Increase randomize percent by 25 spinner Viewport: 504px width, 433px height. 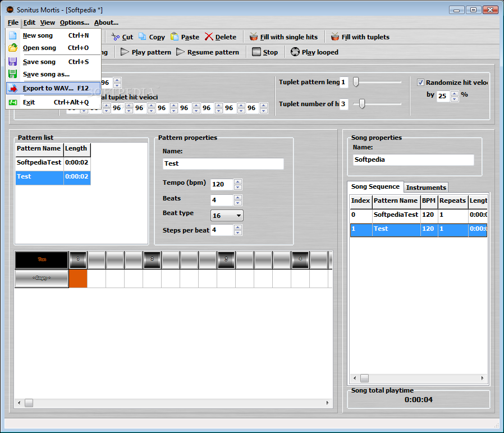[x=455, y=94]
